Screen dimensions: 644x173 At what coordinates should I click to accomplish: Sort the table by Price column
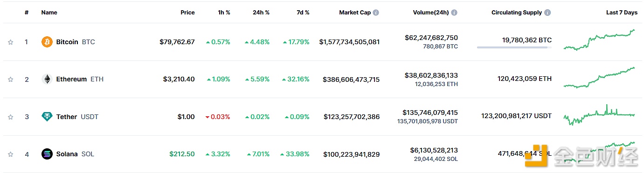click(x=187, y=13)
